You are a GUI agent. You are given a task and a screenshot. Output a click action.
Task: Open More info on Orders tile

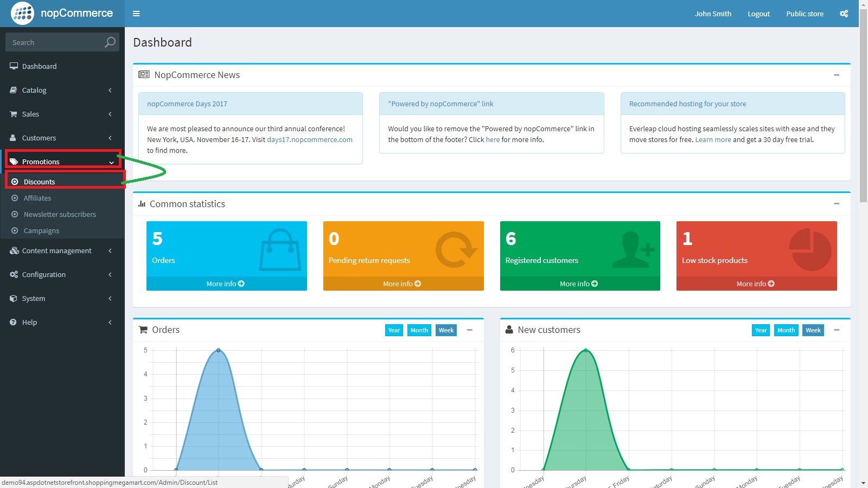pyautogui.click(x=226, y=284)
